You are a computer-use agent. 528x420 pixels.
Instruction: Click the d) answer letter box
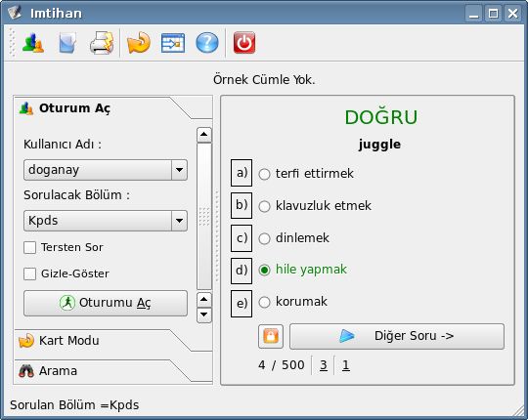[x=242, y=271]
